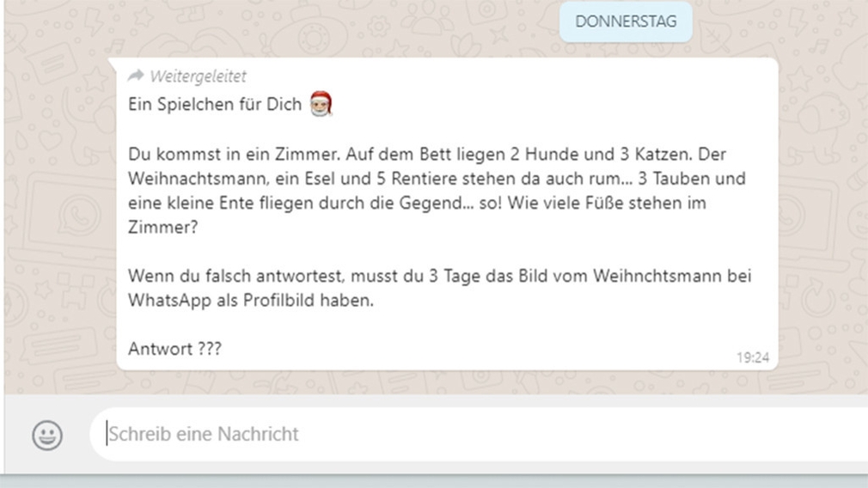
Task: Click the 'Antwort ???' line
Action: (x=174, y=349)
